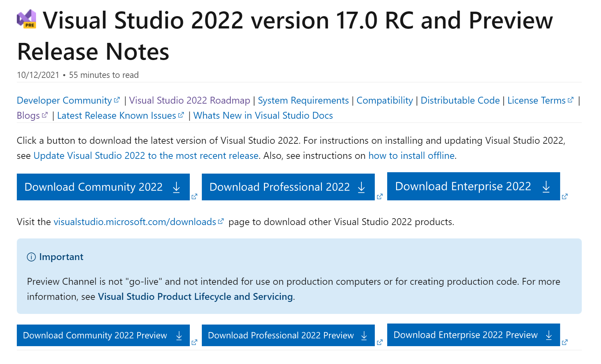The height and width of the screenshot is (364, 601).
Task: Click external-link icon after Enterprise 2022 Preview
Action: [565, 342]
